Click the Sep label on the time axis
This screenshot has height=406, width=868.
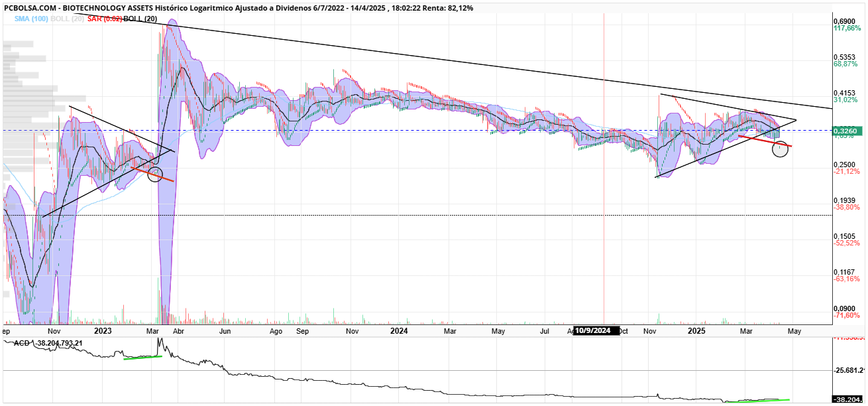pos(303,330)
